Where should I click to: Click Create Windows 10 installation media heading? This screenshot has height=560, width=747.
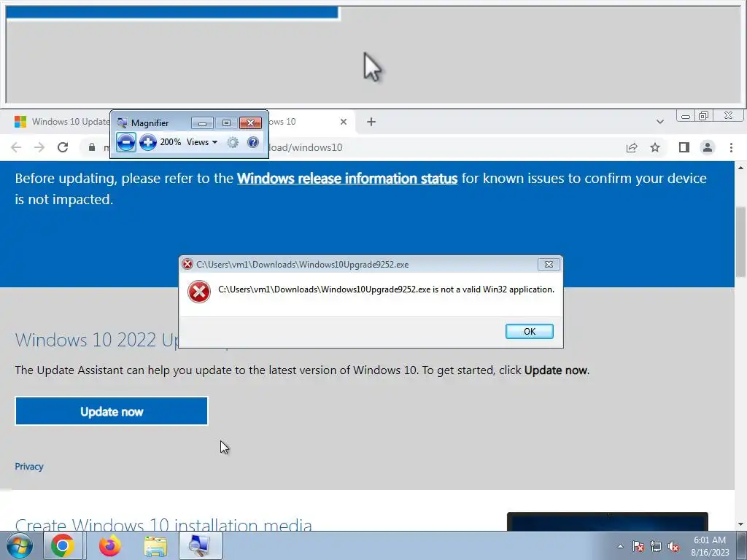[x=163, y=525]
